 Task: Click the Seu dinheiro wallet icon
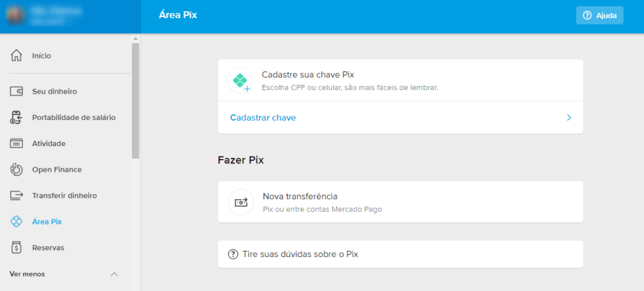pos(17,92)
